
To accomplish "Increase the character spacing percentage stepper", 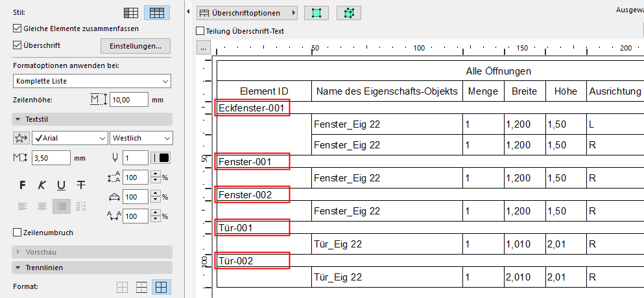I will [155, 213].
